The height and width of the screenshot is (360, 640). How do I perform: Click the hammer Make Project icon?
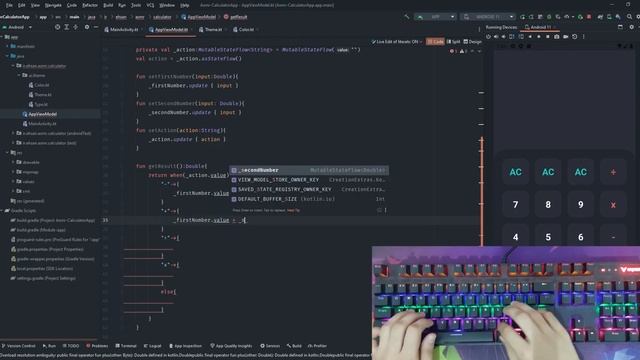coord(407,17)
